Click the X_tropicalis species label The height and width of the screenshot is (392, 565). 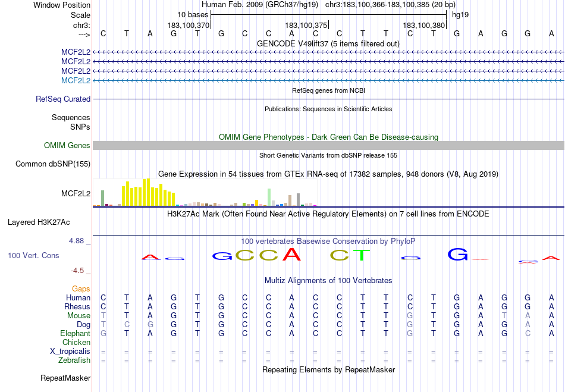point(70,352)
